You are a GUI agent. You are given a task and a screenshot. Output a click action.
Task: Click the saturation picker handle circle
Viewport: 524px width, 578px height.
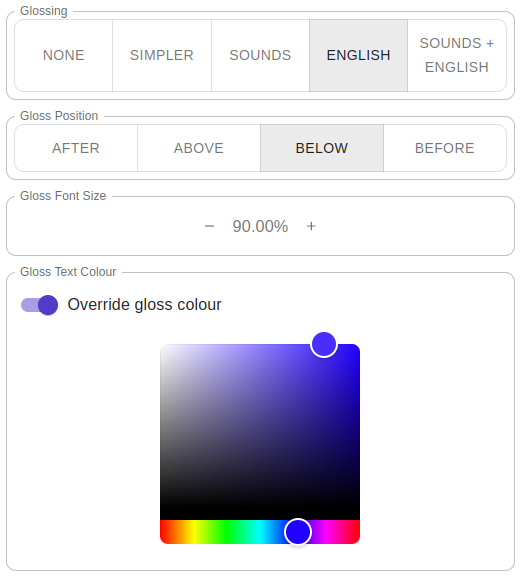tap(324, 344)
